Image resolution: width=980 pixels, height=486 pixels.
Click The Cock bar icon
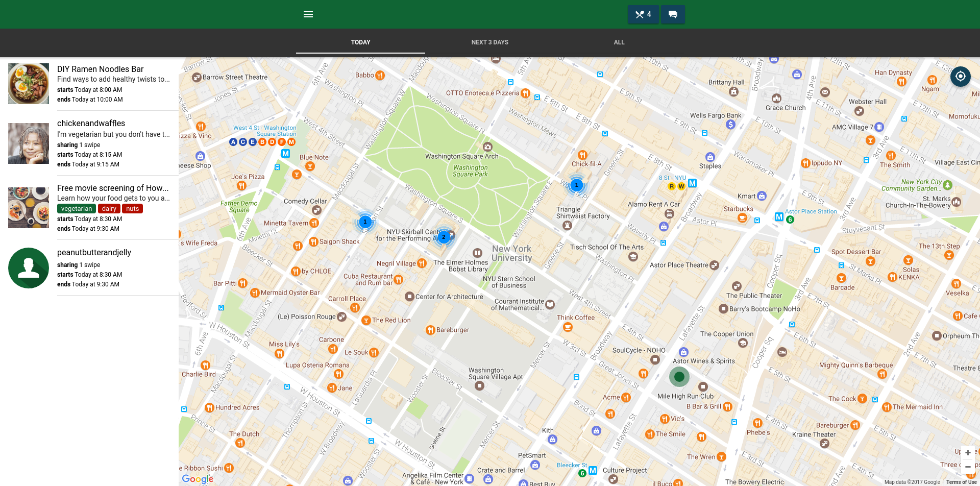[x=863, y=399]
